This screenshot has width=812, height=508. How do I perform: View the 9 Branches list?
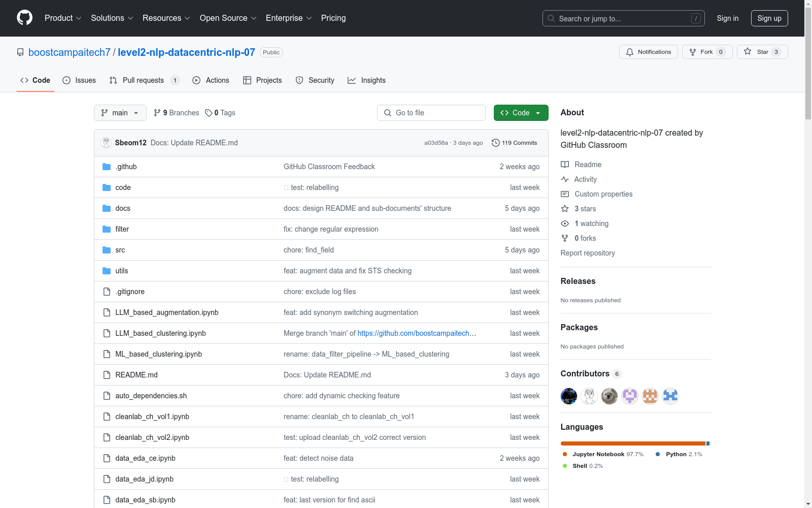pyautogui.click(x=177, y=113)
